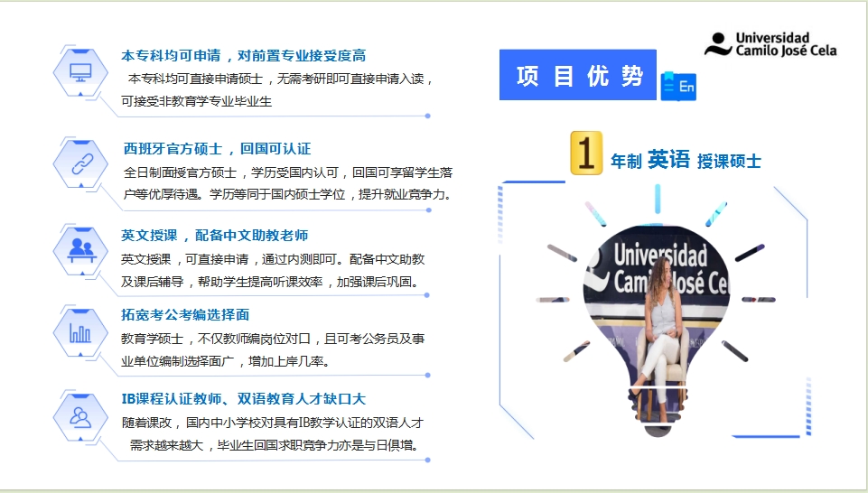Select heading 英文授课，配备中文助教老师
Image resolution: width=868 pixels, height=493 pixels.
(215, 236)
